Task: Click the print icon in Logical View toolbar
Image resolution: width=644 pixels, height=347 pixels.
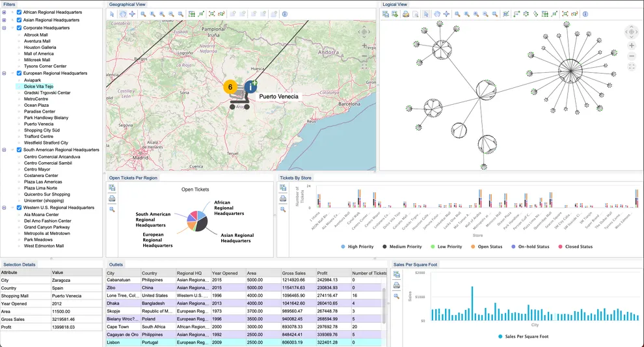Action: coord(405,14)
